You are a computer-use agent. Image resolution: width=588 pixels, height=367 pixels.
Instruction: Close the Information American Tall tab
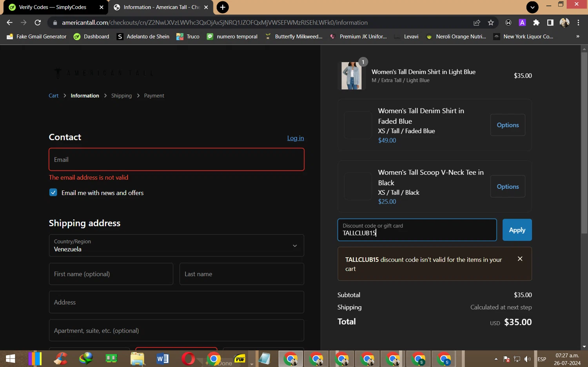206,7
